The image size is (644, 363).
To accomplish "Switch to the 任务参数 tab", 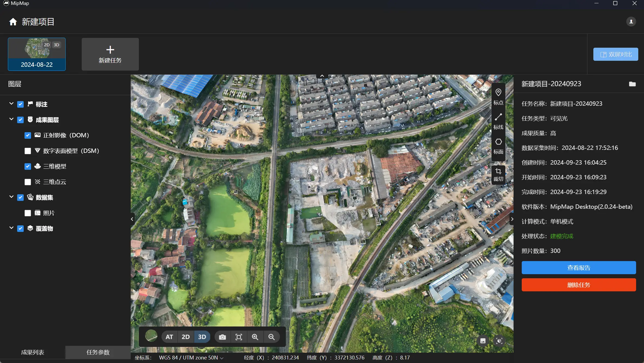I will (x=98, y=352).
